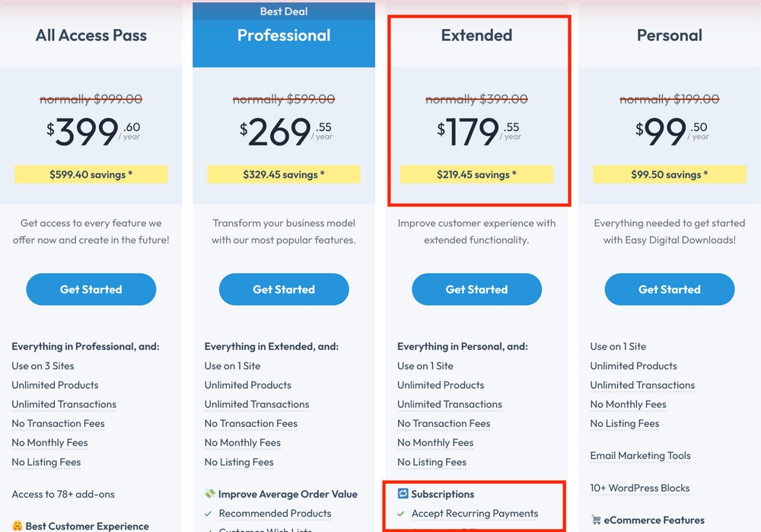
Task: Click the checkmark next to Accept Recurring Payments
Action: point(401,514)
